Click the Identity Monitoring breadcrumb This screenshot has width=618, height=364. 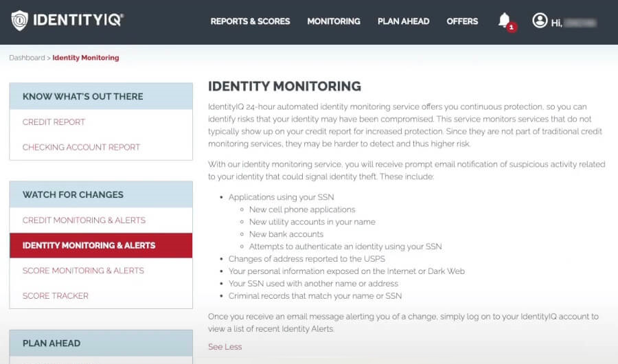(86, 58)
